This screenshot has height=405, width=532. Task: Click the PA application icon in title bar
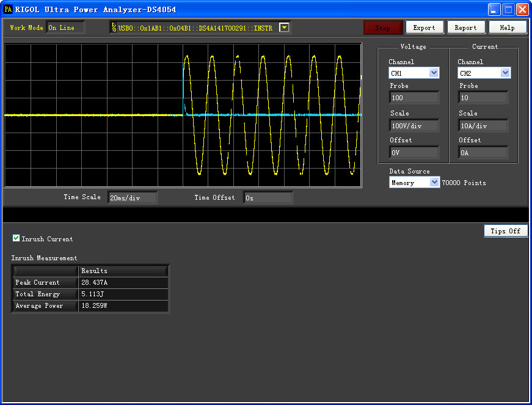coord(8,9)
